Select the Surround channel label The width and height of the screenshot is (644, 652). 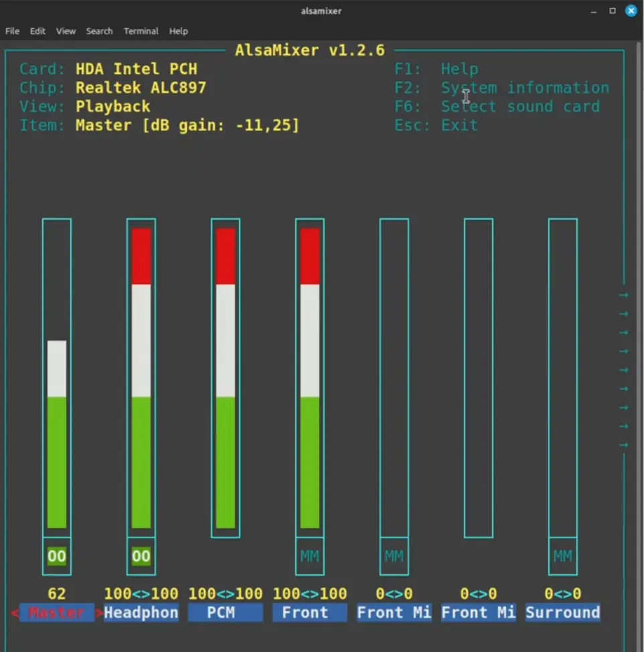pos(563,612)
